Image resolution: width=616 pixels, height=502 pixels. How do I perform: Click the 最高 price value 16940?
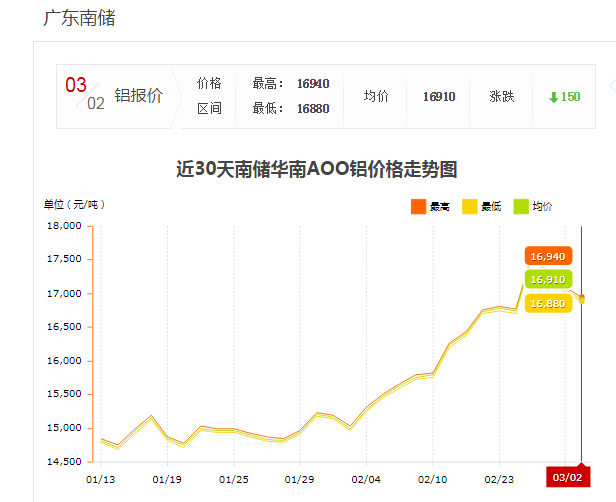click(x=313, y=84)
